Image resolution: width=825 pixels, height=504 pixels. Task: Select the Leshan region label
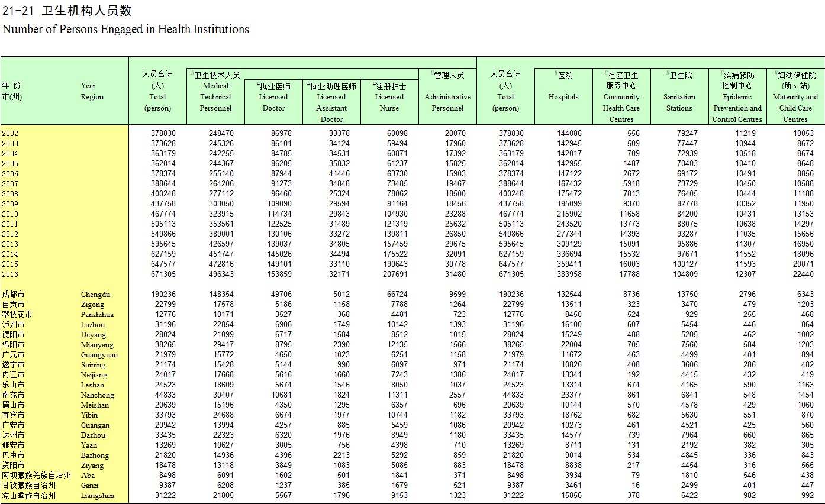(92, 385)
